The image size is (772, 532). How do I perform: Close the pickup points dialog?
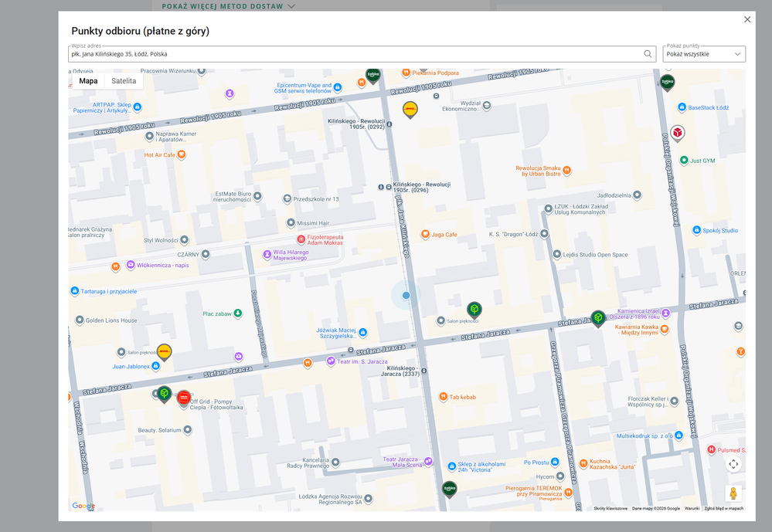click(746, 20)
